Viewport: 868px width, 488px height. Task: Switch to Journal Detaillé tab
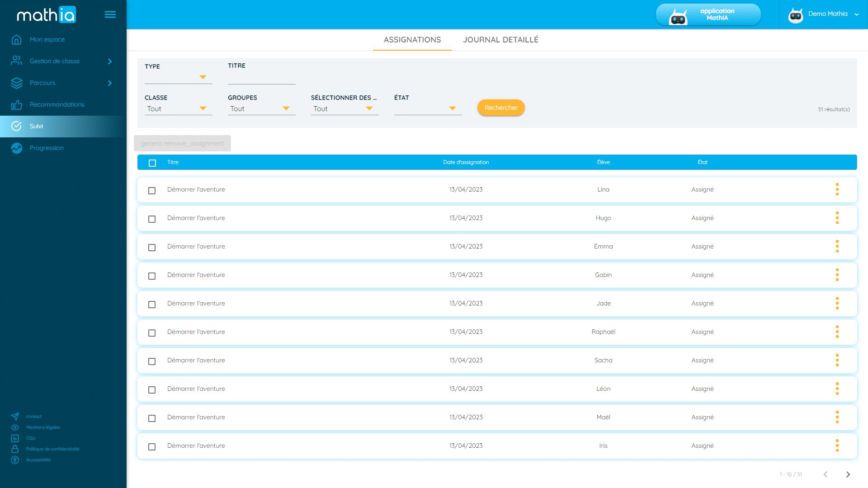[x=500, y=40]
